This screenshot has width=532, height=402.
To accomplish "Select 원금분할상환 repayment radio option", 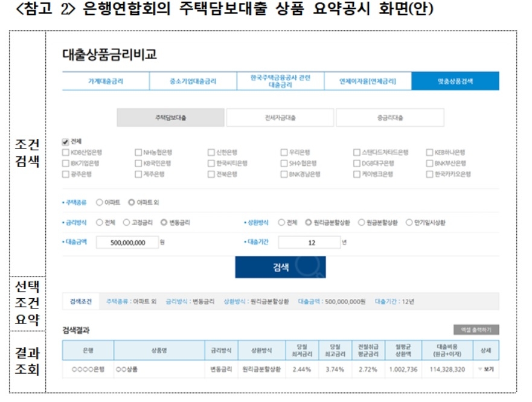I will [361, 223].
